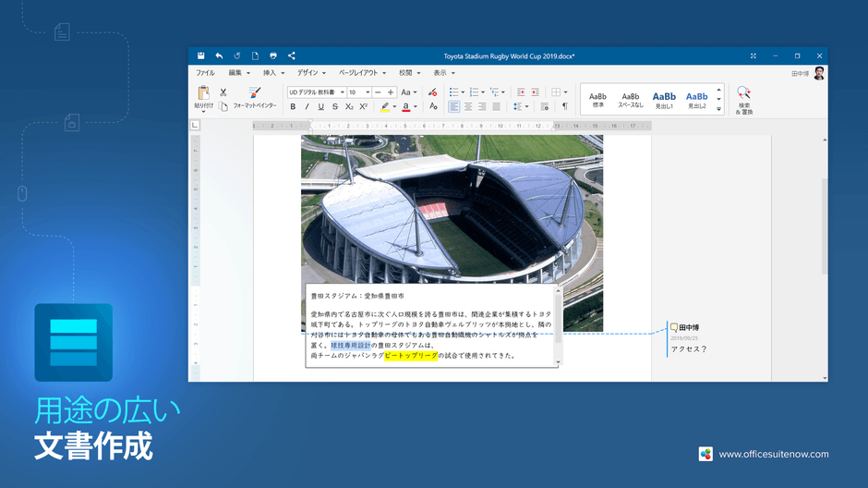Click the Save icon in title bar
This screenshot has width=868, height=488.
click(201, 55)
